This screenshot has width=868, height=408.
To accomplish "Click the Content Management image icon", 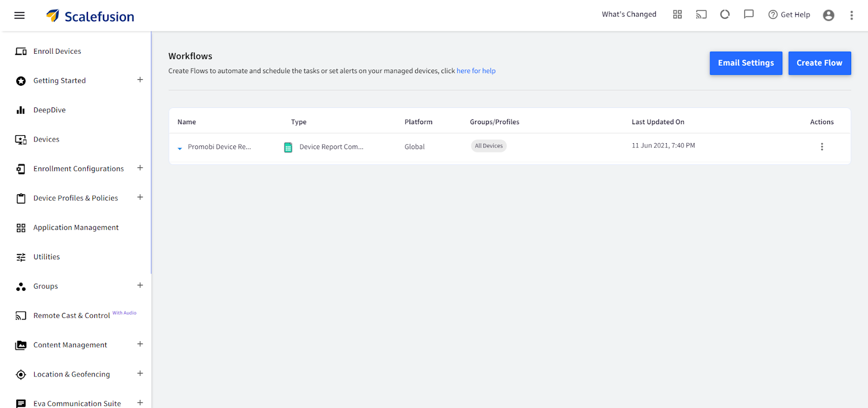I will tap(21, 345).
